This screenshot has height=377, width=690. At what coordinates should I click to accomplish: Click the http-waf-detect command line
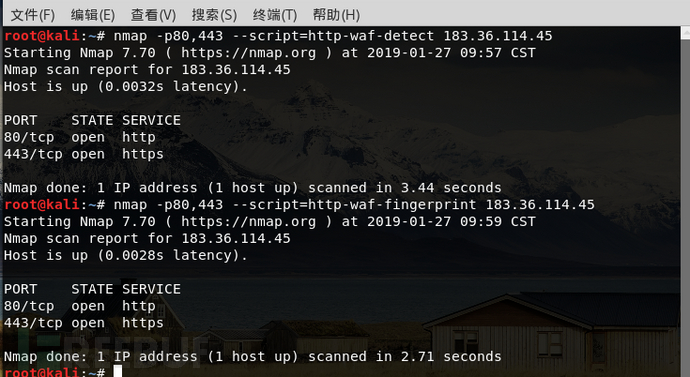tap(278, 36)
